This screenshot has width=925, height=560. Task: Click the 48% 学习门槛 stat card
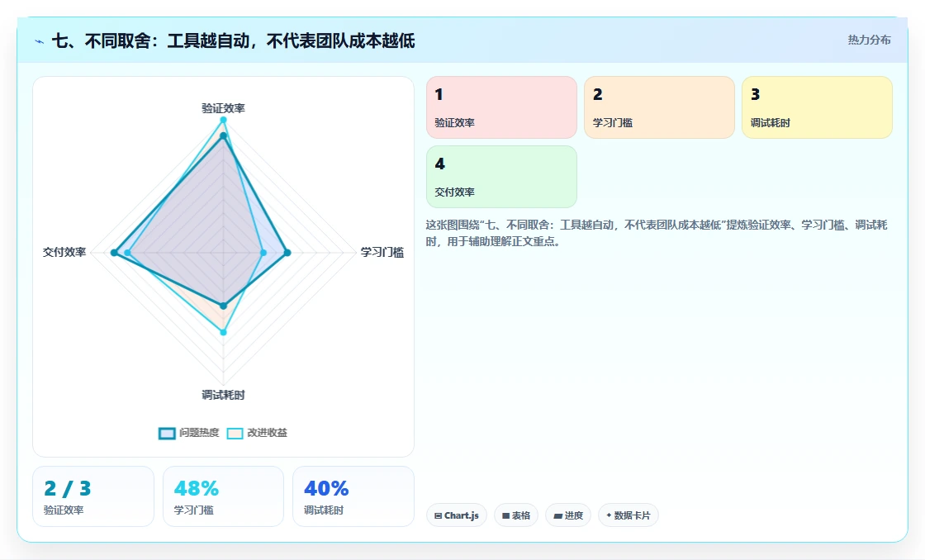click(x=223, y=496)
